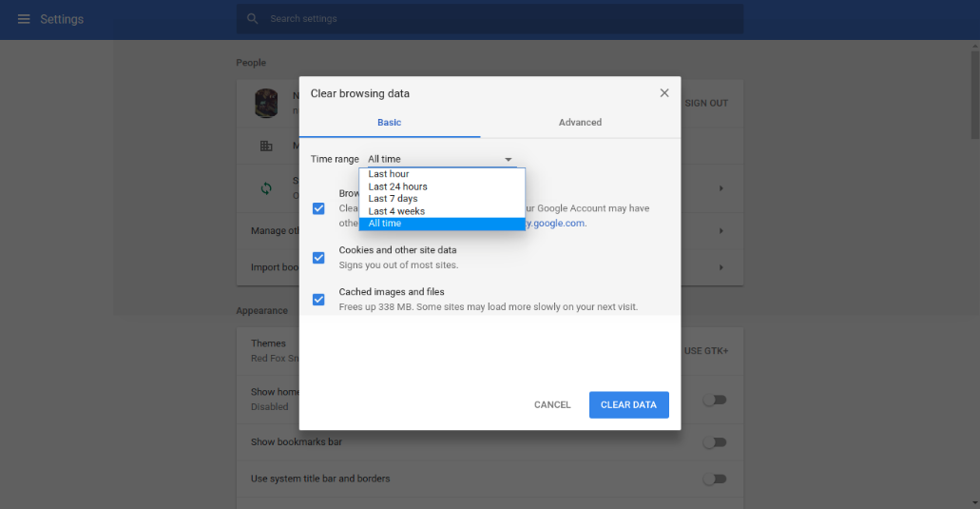Enable the Show bookmarks bar toggle
980x509 pixels.
tap(714, 442)
